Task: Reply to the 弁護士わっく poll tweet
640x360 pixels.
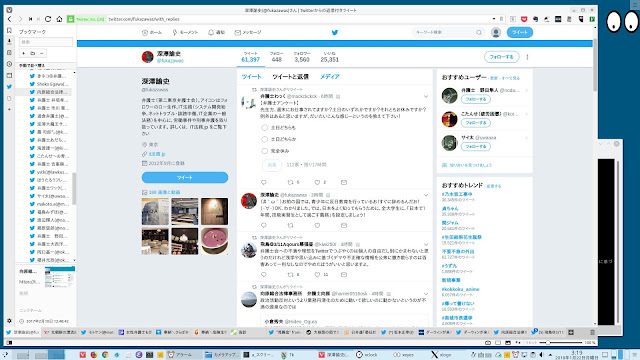Action: [x=264, y=182]
